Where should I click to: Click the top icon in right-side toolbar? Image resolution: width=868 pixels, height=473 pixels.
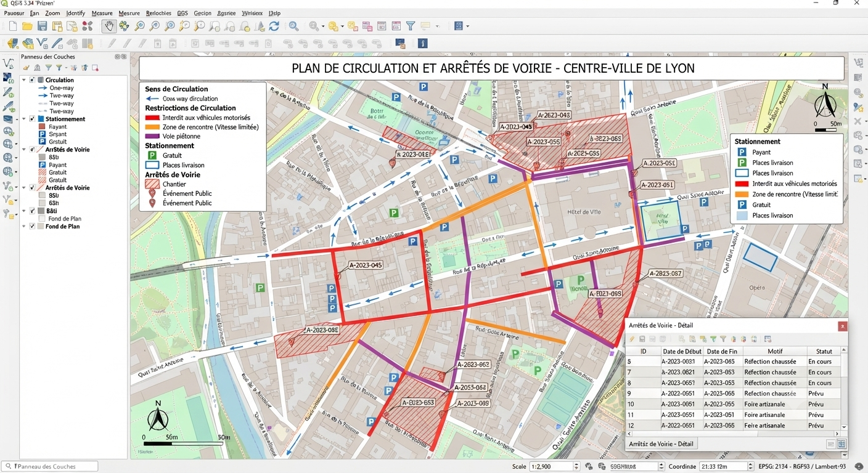tap(858, 63)
